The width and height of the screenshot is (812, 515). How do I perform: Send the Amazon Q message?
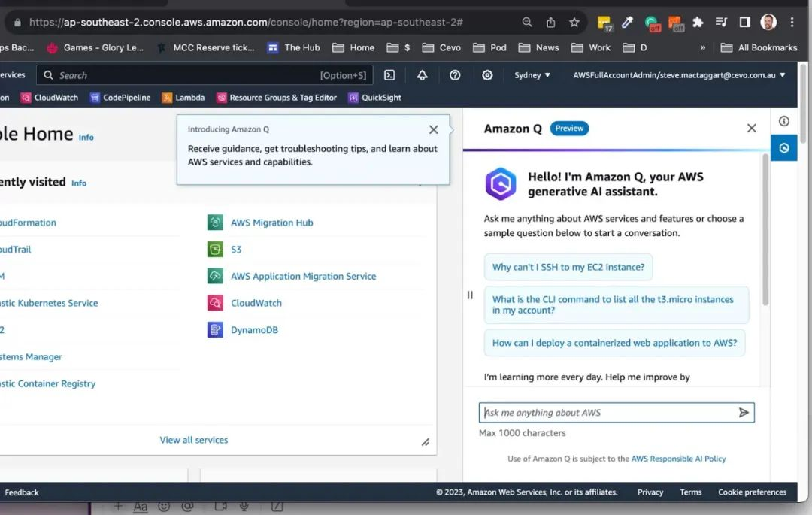744,413
